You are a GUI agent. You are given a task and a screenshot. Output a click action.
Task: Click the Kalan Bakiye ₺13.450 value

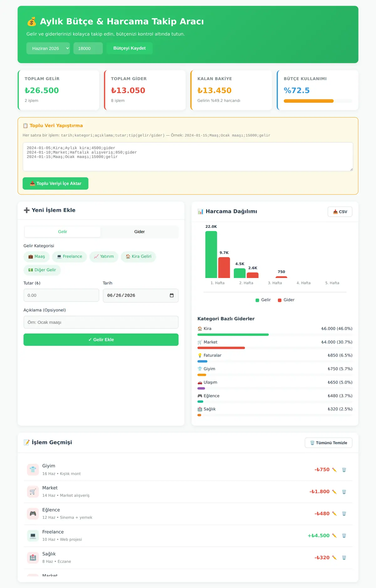(x=214, y=90)
